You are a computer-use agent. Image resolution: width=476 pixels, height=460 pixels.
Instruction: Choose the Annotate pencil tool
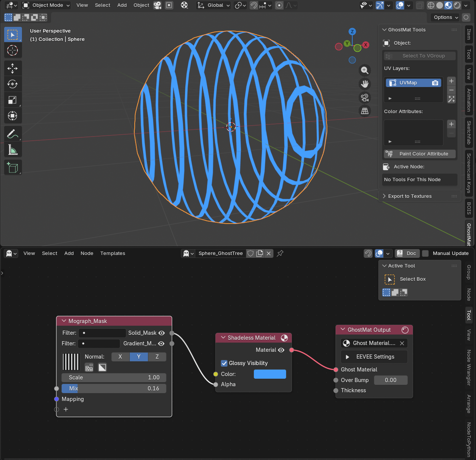(12, 134)
